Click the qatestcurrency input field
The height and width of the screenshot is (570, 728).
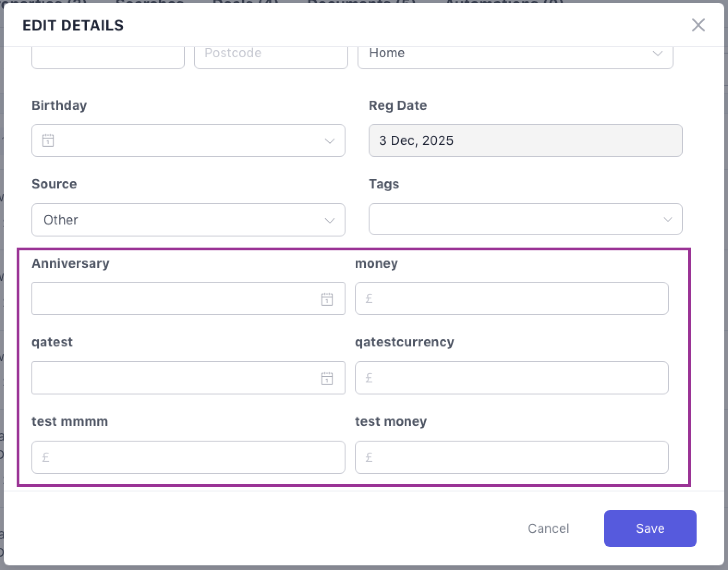511,378
